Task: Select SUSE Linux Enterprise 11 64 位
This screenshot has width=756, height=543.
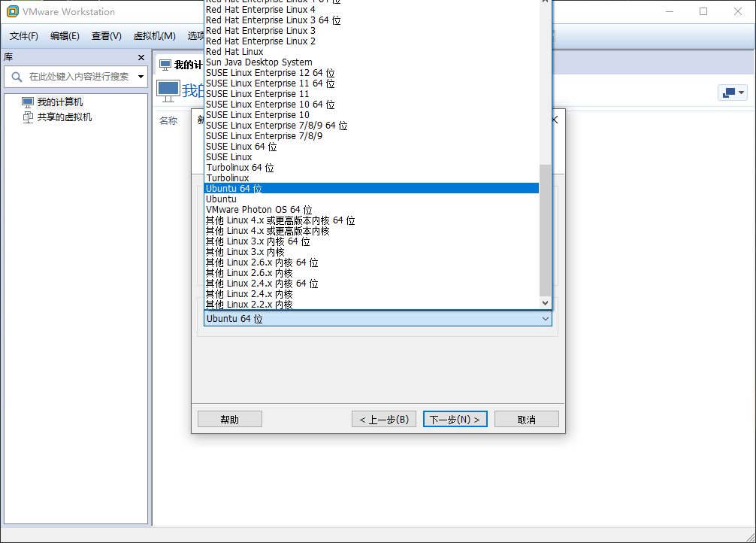Action: click(372, 83)
